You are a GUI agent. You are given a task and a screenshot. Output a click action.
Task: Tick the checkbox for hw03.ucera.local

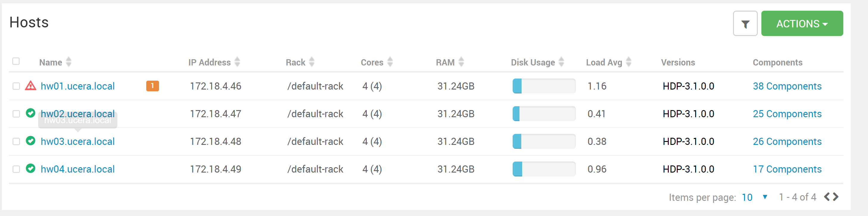pos(16,141)
